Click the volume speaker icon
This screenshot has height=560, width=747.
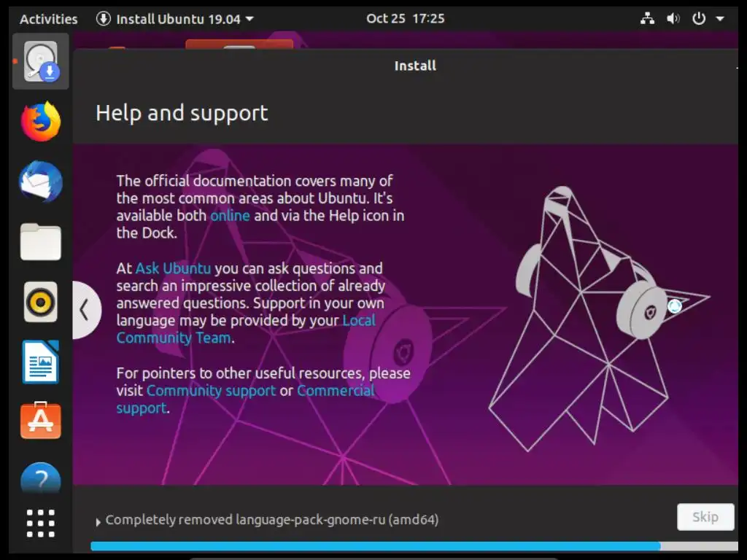673,18
